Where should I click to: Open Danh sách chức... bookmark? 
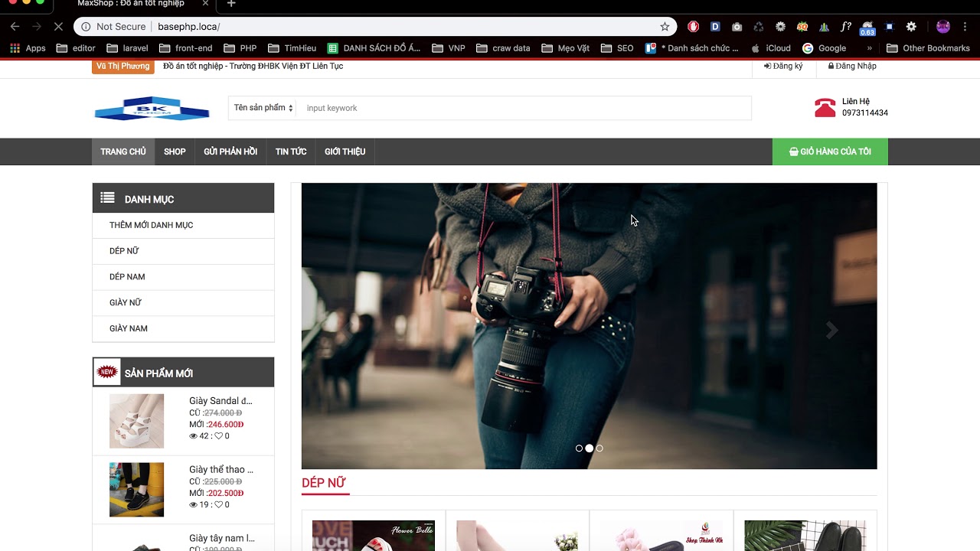tap(692, 48)
